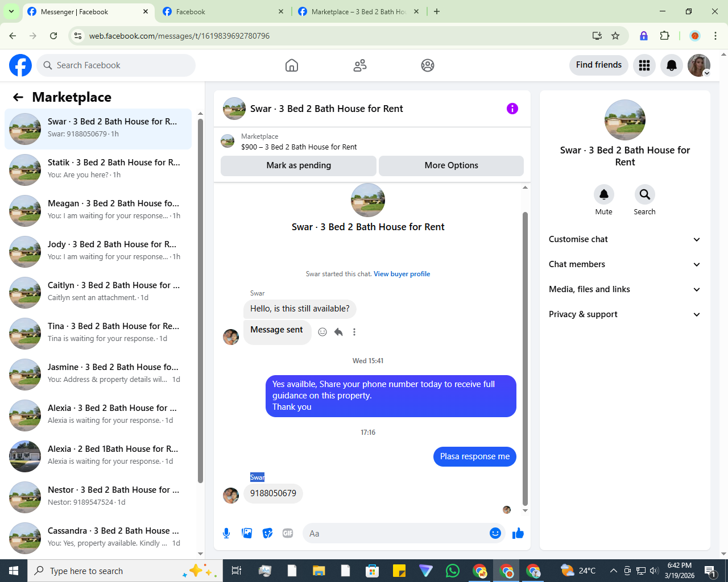The width and height of the screenshot is (728, 582).
Task: Open the notifications bell icon
Action: 672,65
